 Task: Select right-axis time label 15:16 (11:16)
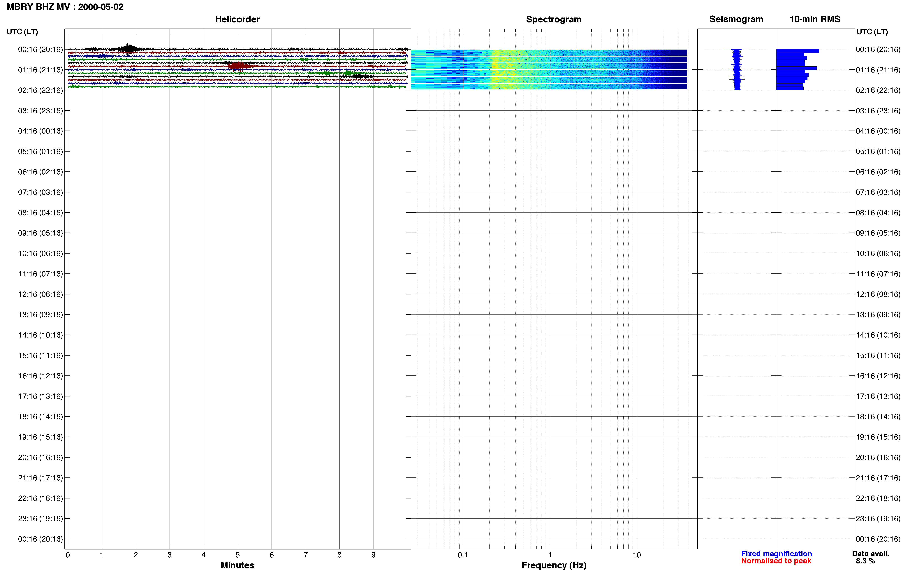(878, 356)
